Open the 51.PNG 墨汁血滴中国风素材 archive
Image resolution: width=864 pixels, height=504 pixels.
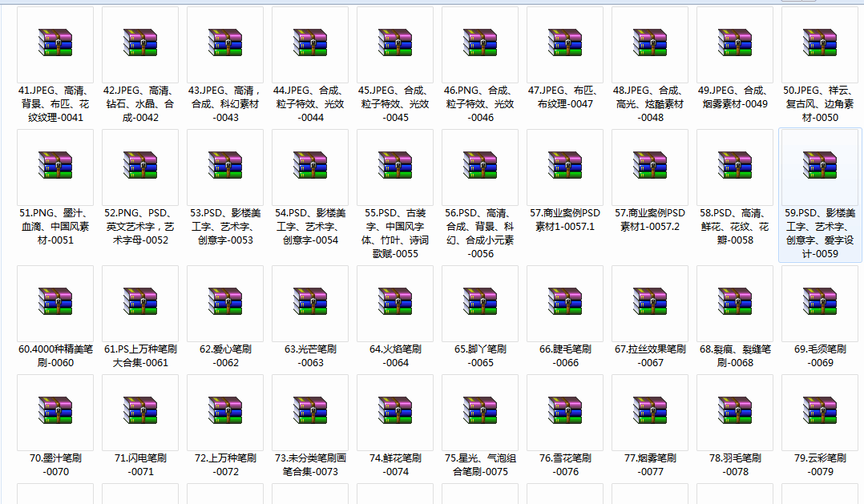(55, 167)
